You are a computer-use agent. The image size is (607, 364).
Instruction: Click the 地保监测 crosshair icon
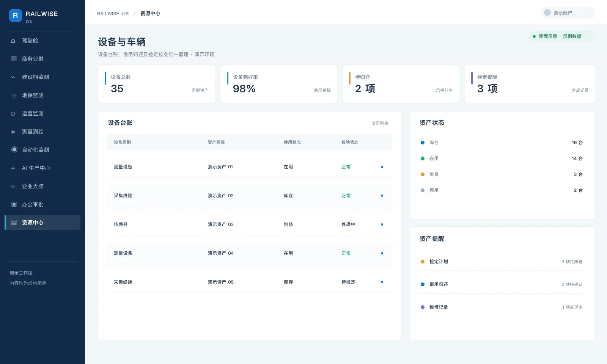click(x=14, y=96)
